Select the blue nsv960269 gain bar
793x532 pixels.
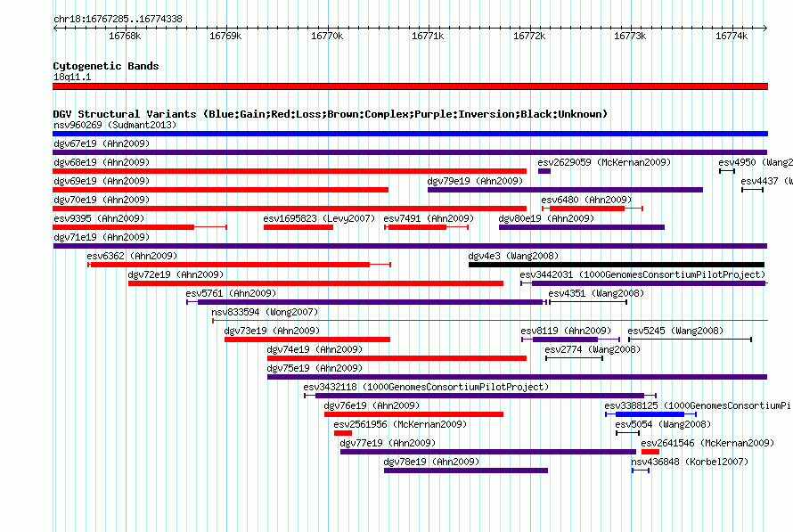(410, 134)
